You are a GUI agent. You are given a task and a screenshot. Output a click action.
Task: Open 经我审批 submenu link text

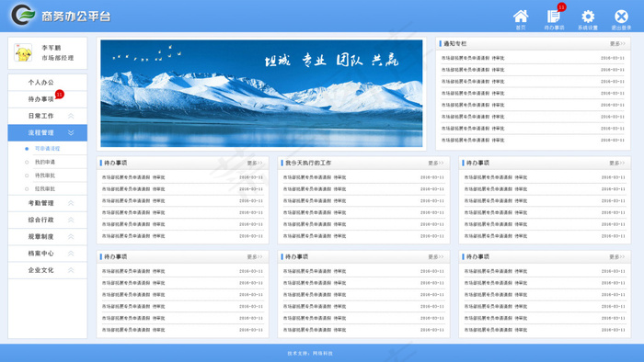pos(45,189)
